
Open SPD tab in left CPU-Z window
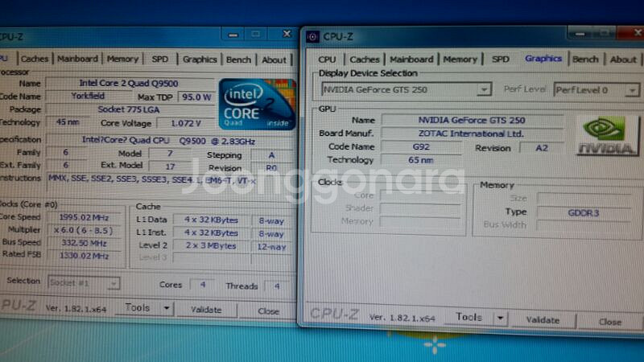(159, 59)
